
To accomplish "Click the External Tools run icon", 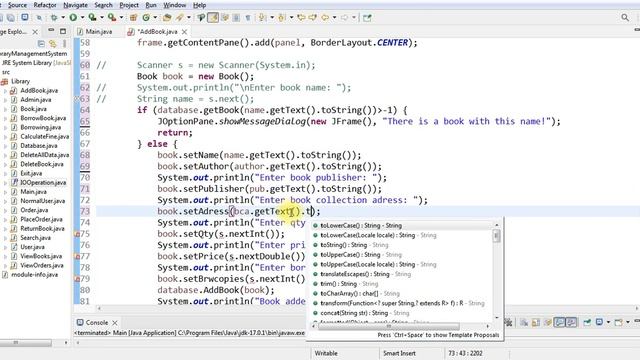I will tap(111, 18).
